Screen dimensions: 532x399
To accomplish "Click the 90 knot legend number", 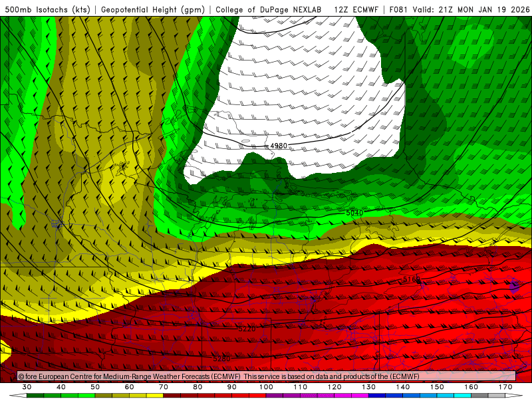I will 231,387.
